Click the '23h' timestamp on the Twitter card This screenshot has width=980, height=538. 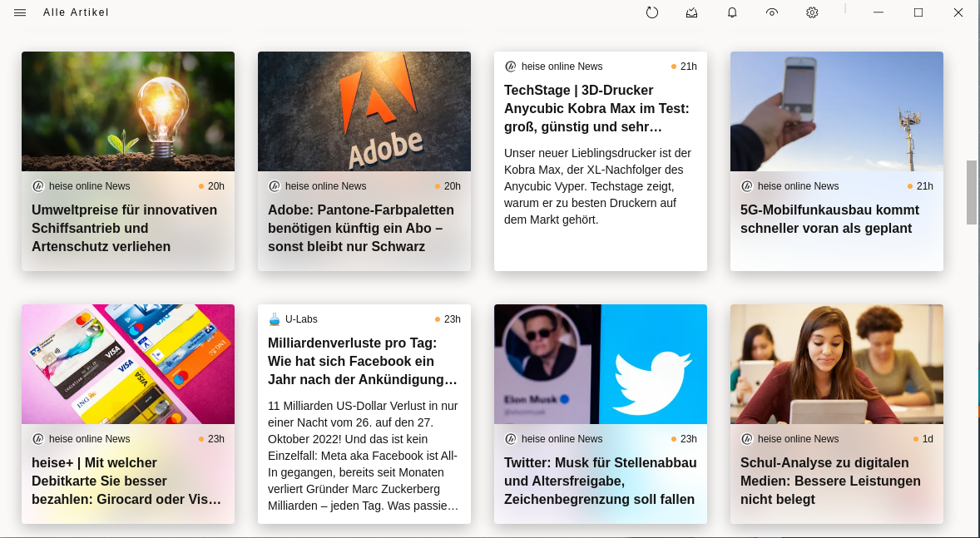(689, 439)
